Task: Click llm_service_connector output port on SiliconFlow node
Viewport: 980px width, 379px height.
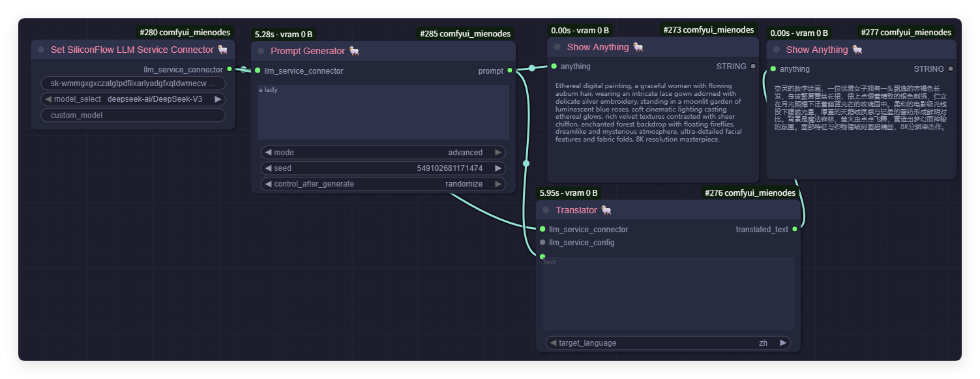Action: [230, 69]
